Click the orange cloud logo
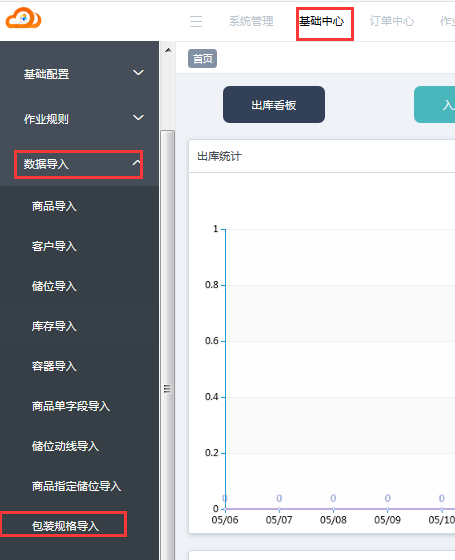 click(x=23, y=18)
